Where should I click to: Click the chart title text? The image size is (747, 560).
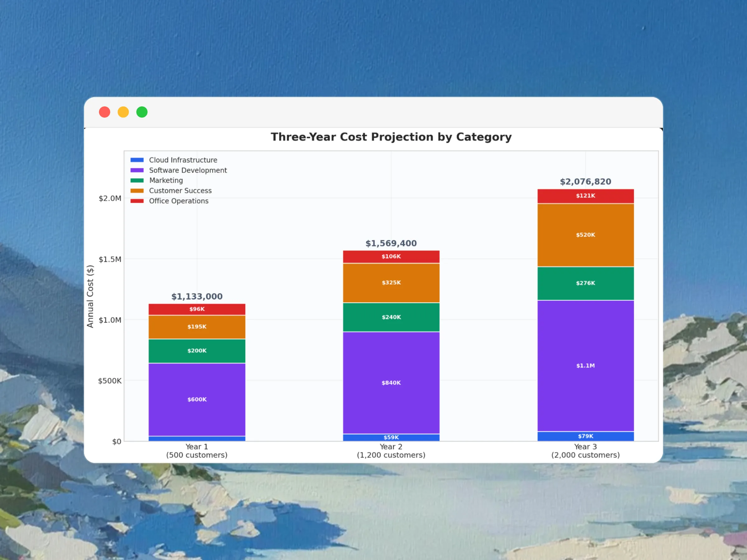391,137
